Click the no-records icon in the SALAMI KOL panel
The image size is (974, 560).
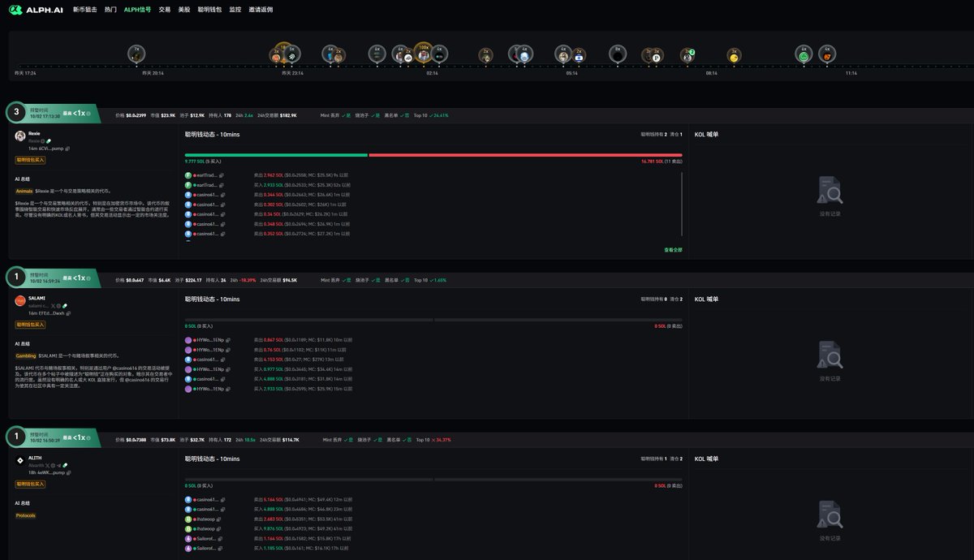click(830, 355)
